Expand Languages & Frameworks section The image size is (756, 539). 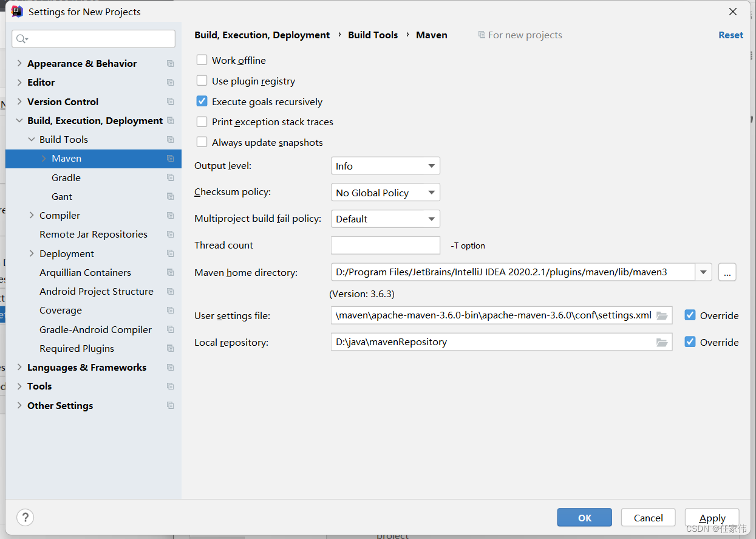tap(19, 367)
